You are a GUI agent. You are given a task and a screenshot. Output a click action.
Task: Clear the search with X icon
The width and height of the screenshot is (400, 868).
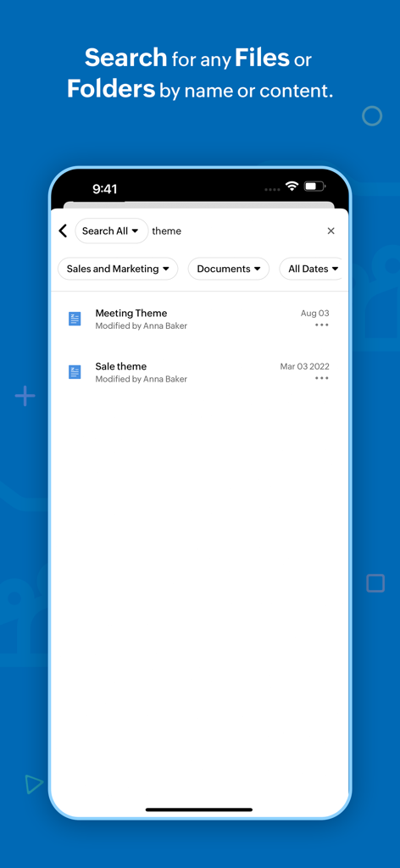[x=331, y=231]
